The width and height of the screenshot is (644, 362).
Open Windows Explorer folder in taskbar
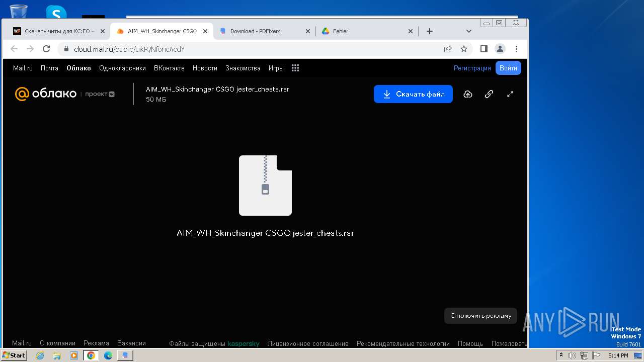[x=57, y=355]
